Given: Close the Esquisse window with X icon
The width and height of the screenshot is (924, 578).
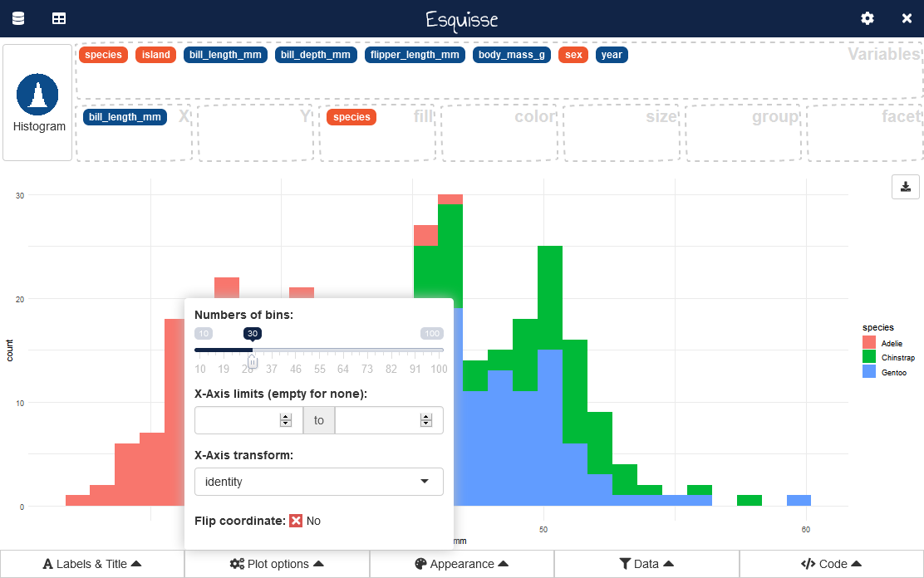Looking at the screenshot, I should tap(907, 18).
